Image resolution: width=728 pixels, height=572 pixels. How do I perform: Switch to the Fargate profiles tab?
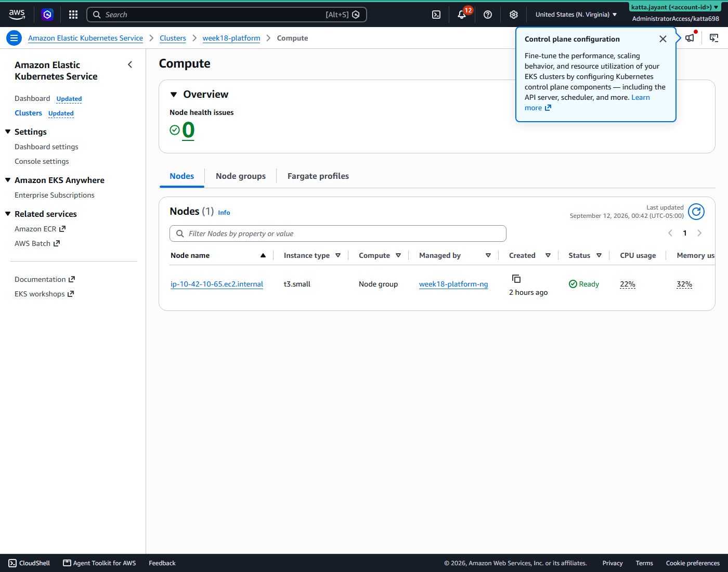coord(318,176)
